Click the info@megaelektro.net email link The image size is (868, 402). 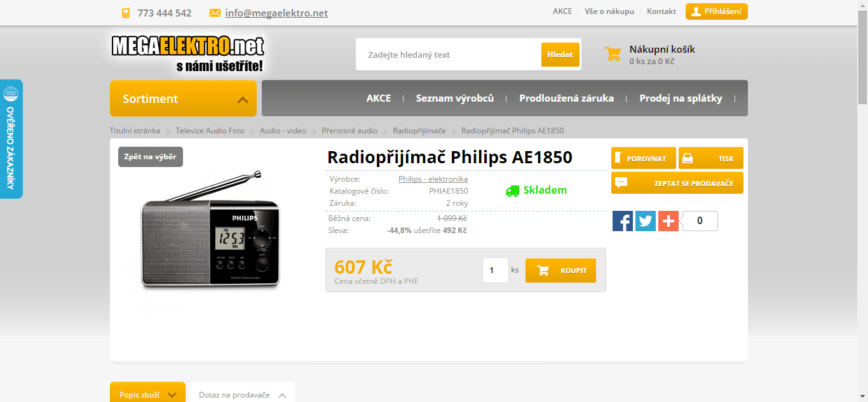276,13
